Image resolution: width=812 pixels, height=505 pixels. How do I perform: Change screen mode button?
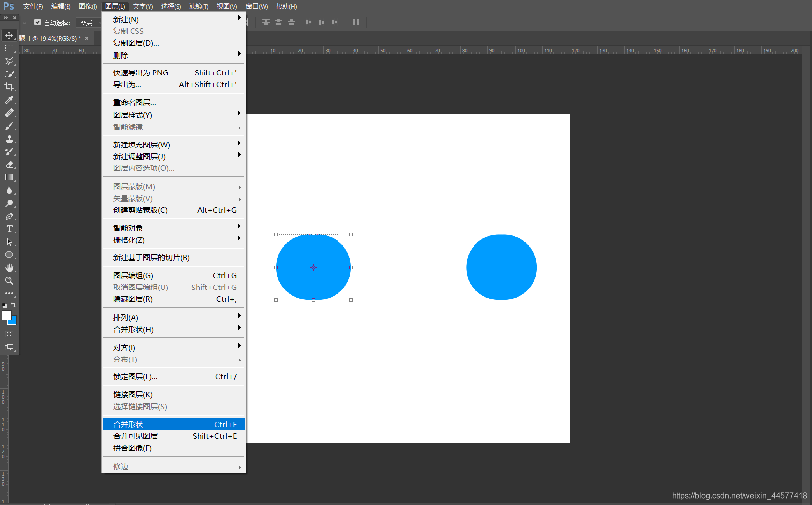pos(9,347)
